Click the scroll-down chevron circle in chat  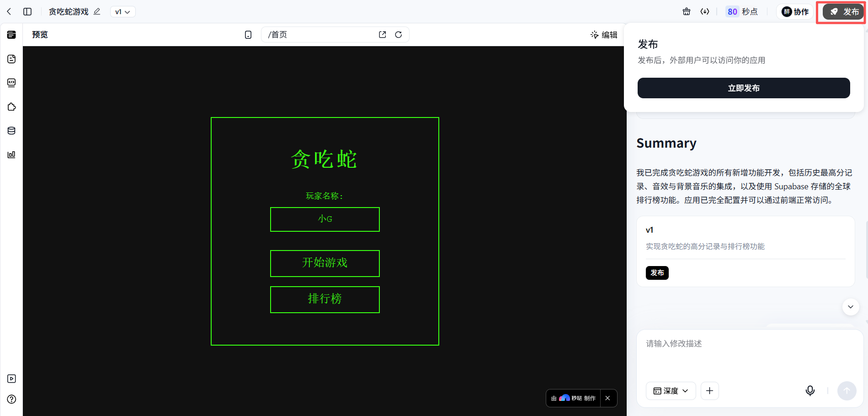coord(850,307)
